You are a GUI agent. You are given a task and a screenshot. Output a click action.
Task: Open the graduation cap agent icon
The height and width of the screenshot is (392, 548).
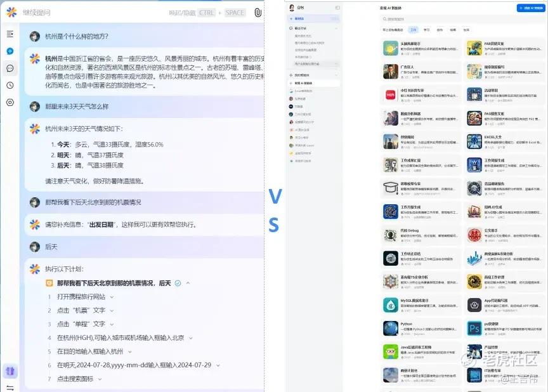coord(390,188)
